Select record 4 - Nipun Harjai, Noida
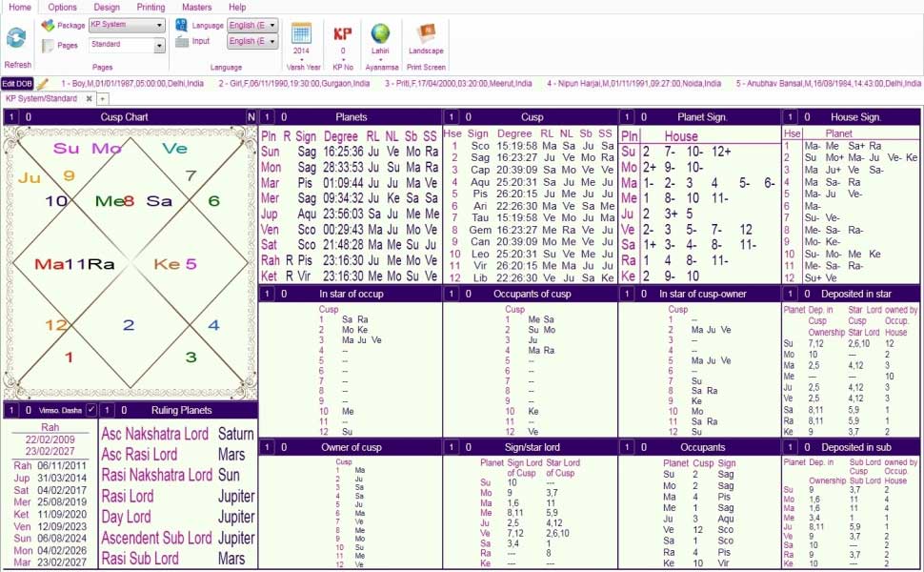The image size is (924, 572). [633, 84]
